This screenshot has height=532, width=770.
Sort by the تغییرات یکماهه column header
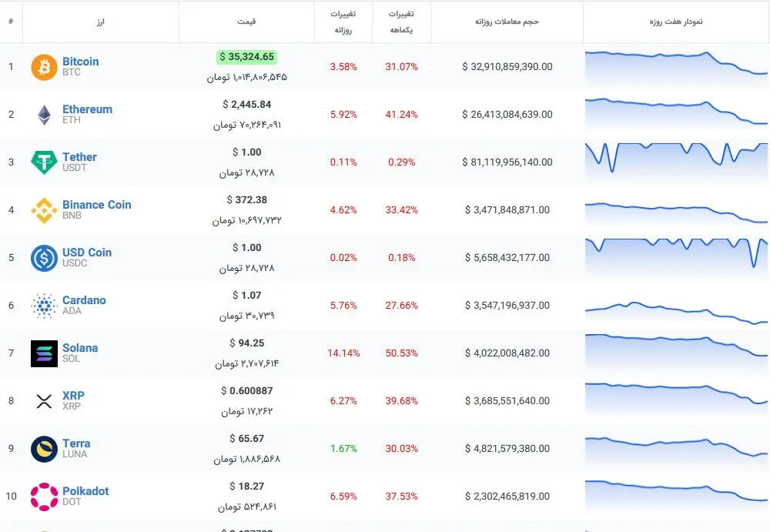point(401,22)
